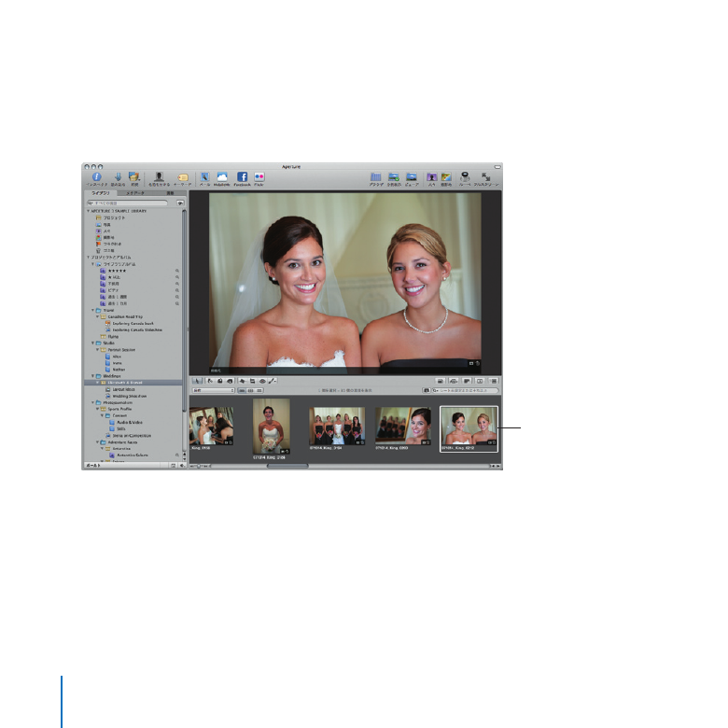Share photo using the Facebook icon
728x728 pixels.
[242, 177]
